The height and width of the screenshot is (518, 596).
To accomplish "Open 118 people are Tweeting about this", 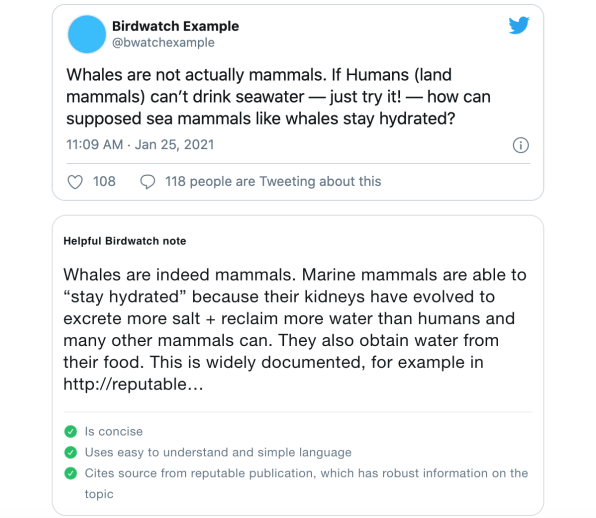I will 273,182.
